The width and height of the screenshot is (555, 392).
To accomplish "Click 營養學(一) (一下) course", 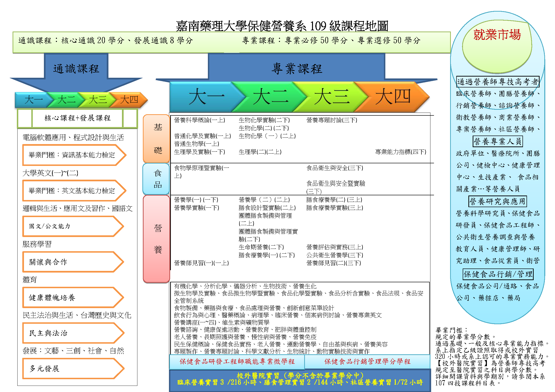I will [196, 200].
